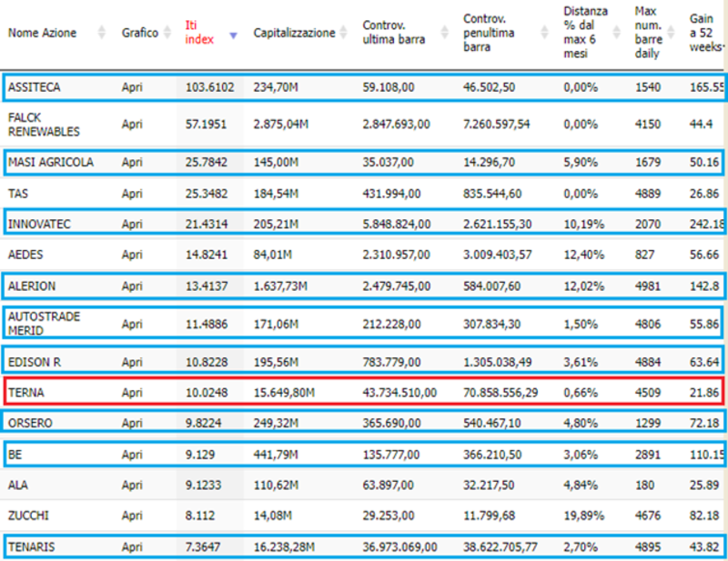Open the ASSITECA chart via Apri
728x561 pixels.
[x=132, y=87]
